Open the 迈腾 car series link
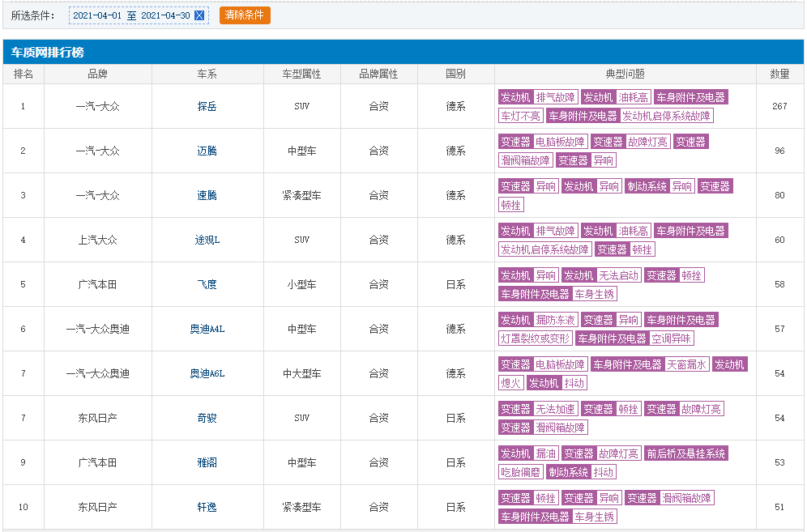Image resolution: width=807 pixels, height=532 pixels. coord(207,151)
